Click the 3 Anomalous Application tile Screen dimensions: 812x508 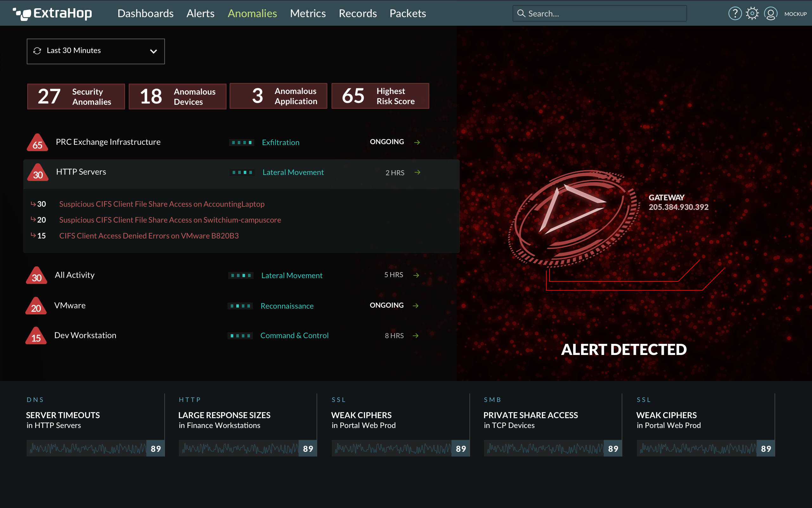coord(278,96)
